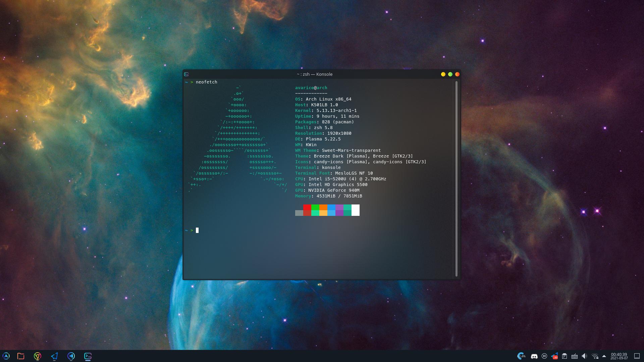Maximize Konsole with the green button
Viewport: 644px width, 362px height.
450,74
